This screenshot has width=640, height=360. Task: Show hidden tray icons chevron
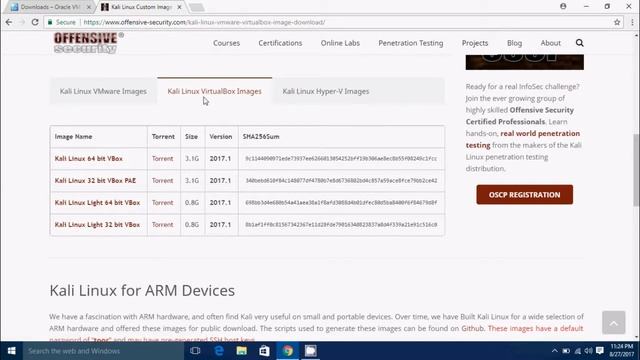(x=554, y=351)
